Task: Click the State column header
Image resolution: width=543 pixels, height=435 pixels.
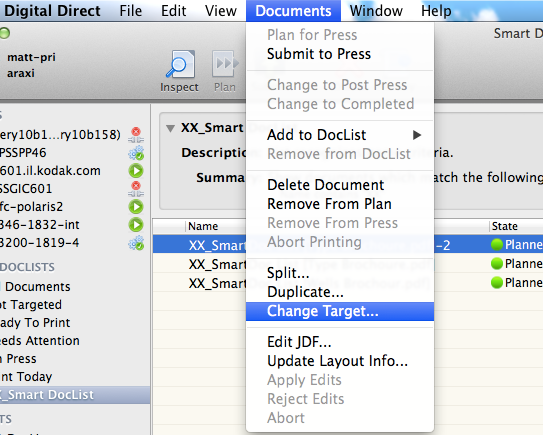Action: point(505,226)
